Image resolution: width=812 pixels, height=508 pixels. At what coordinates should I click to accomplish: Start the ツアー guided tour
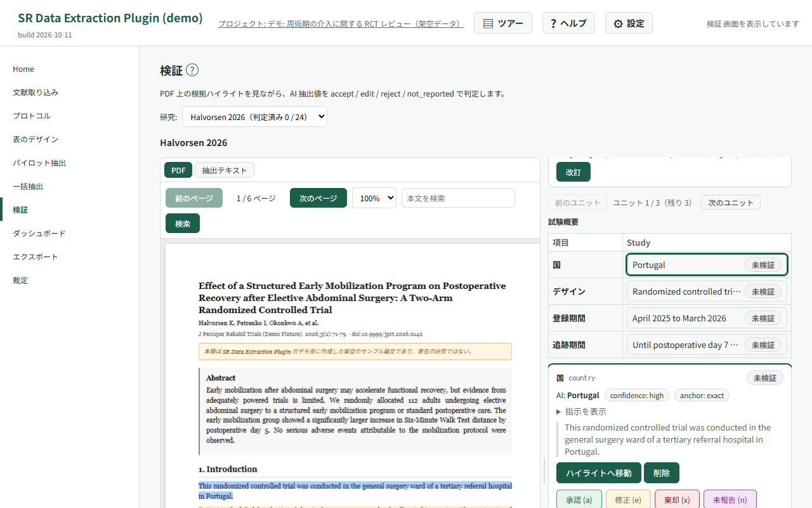(x=503, y=23)
